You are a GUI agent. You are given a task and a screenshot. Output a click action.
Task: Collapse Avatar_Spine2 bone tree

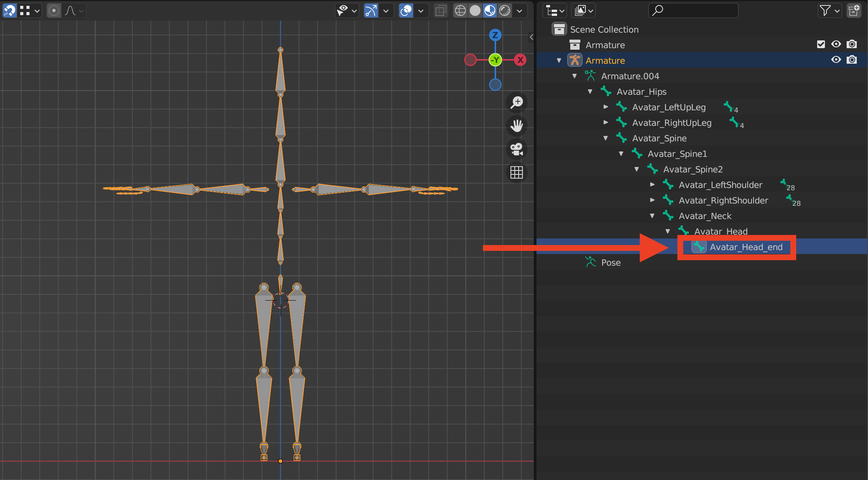(x=637, y=169)
